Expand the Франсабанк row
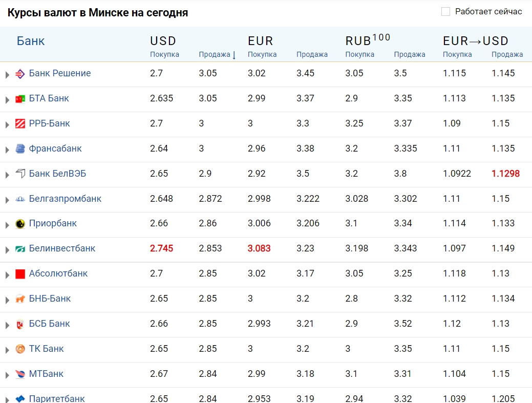This screenshot has height=403, width=532. (7, 150)
